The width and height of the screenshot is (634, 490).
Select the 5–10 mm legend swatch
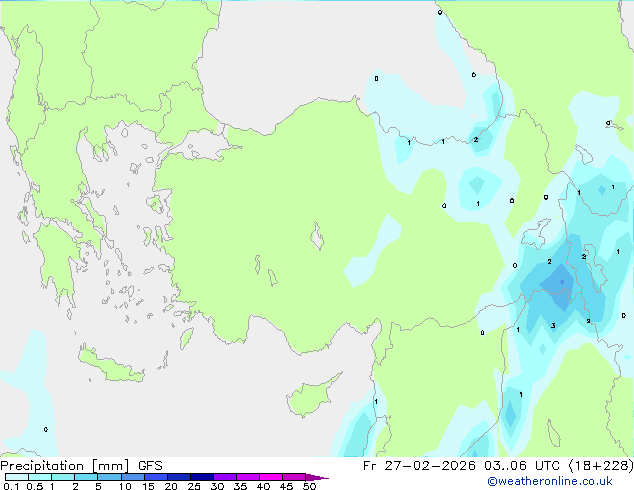[109, 477]
